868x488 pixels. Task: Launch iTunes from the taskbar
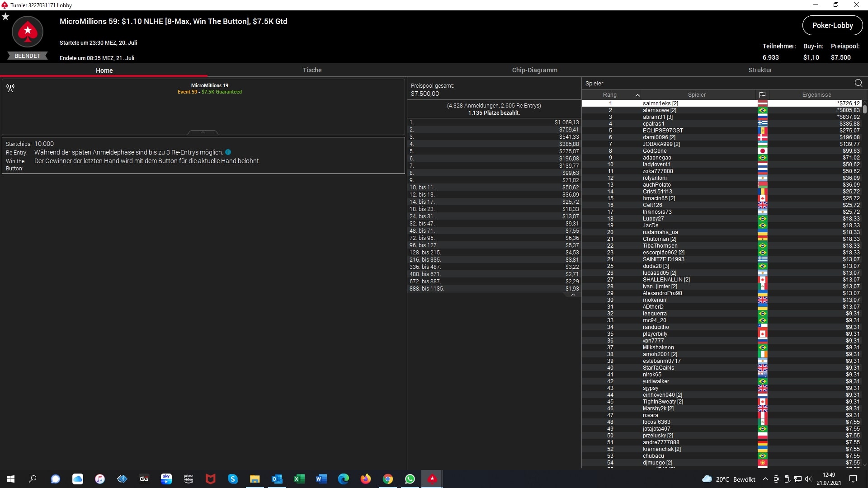(x=100, y=479)
